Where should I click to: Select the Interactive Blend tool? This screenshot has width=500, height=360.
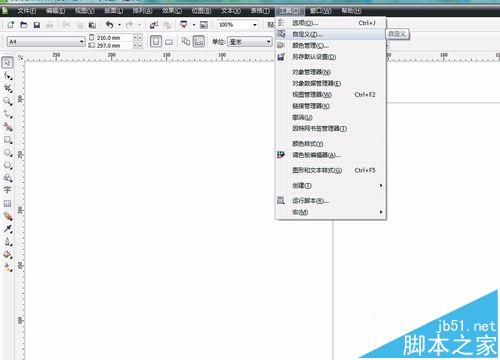(8, 216)
